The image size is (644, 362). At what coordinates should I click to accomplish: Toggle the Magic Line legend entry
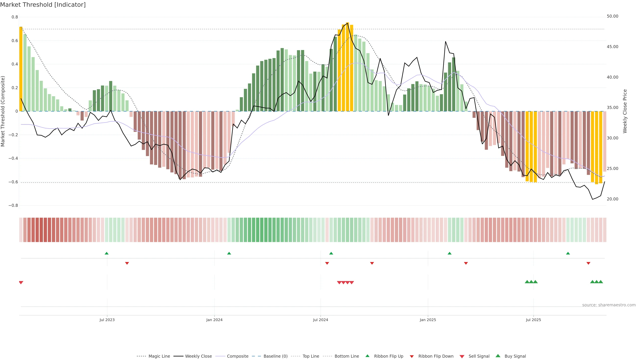(x=159, y=356)
